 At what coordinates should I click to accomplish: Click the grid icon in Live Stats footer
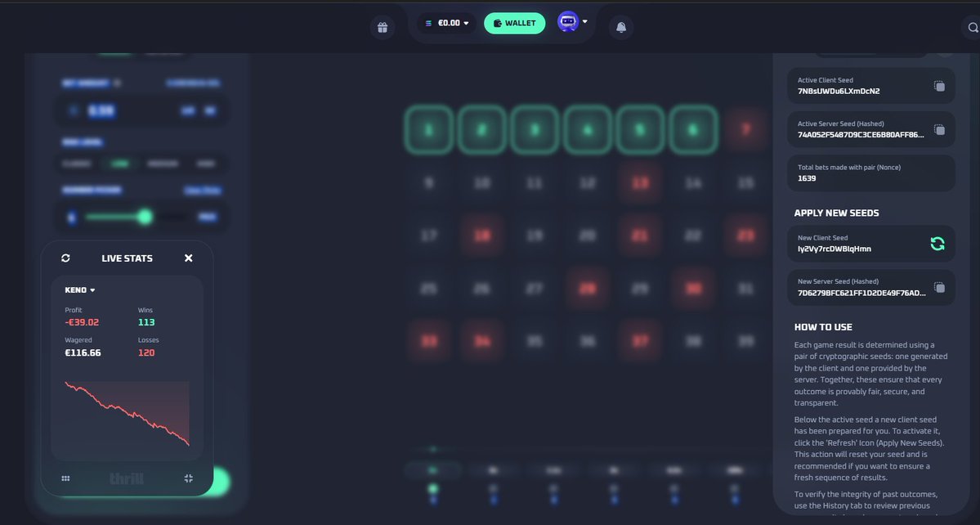tap(65, 478)
